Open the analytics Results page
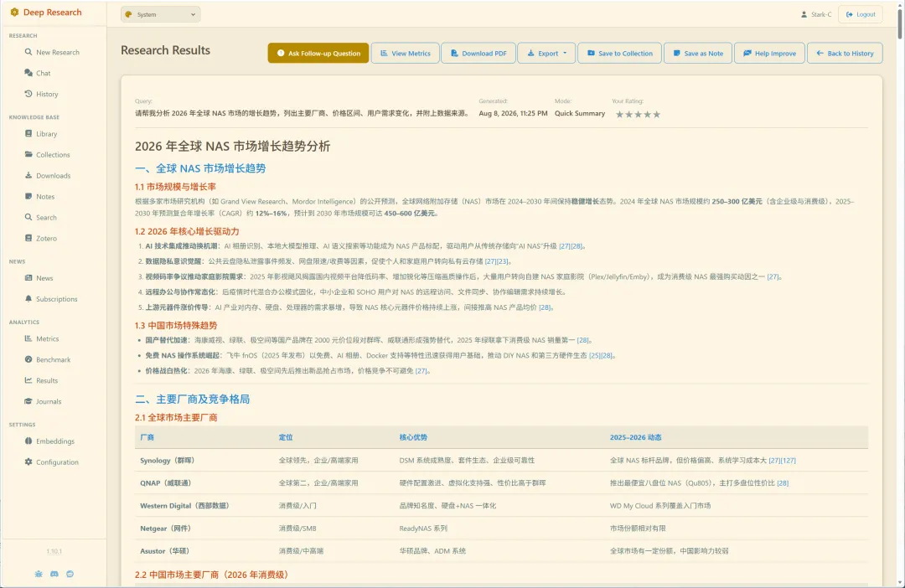Viewport: 905px width, 588px height. pyautogui.click(x=42, y=380)
